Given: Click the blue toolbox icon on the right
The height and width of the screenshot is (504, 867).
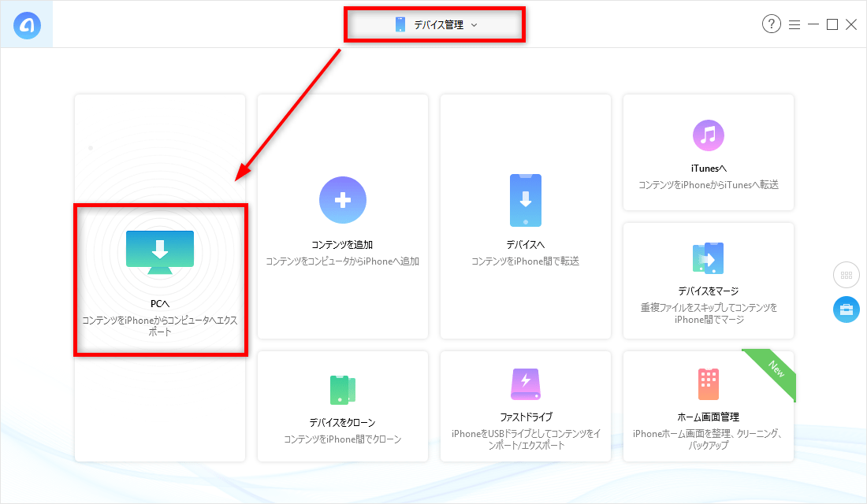Looking at the screenshot, I should click(x=847, y=309).
